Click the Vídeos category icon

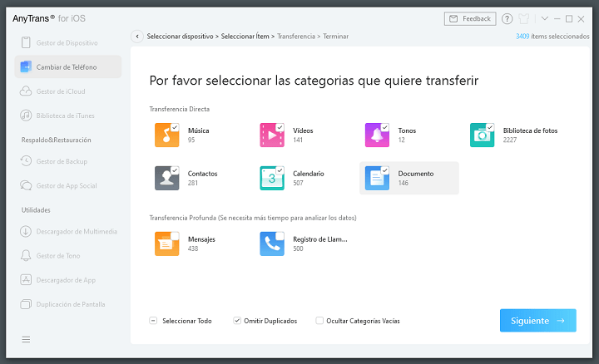click(272, 135)
